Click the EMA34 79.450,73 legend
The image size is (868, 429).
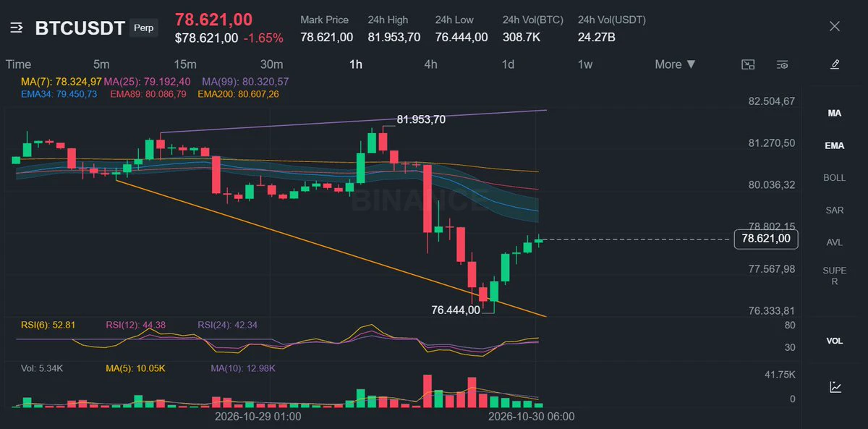tap(59, 94)
